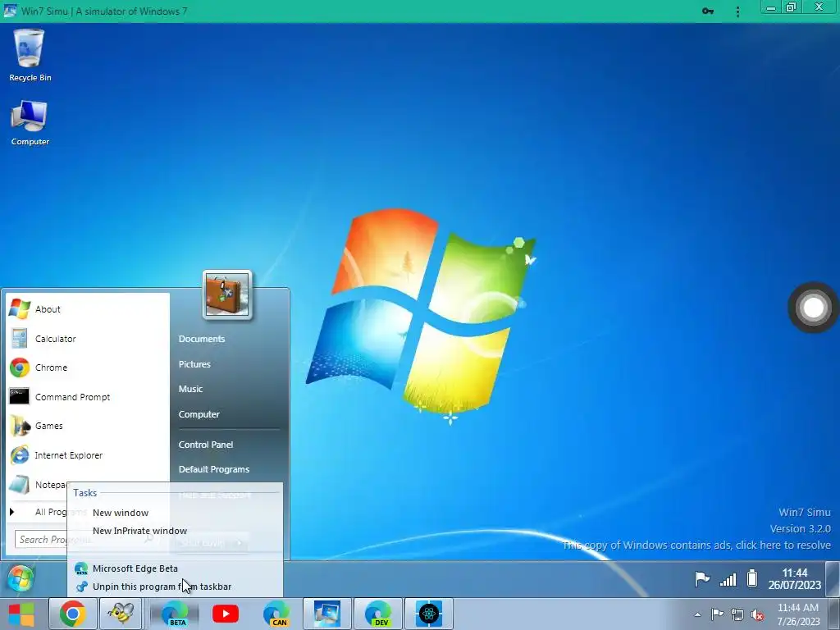Open Edge Dev on the taskbar
This screenshot has width=840, height=630.
[x=378, y=614]
